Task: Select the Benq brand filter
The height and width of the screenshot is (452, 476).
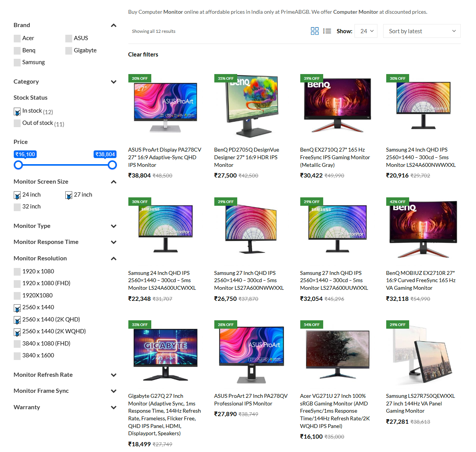Action: (x=17, y=51)
